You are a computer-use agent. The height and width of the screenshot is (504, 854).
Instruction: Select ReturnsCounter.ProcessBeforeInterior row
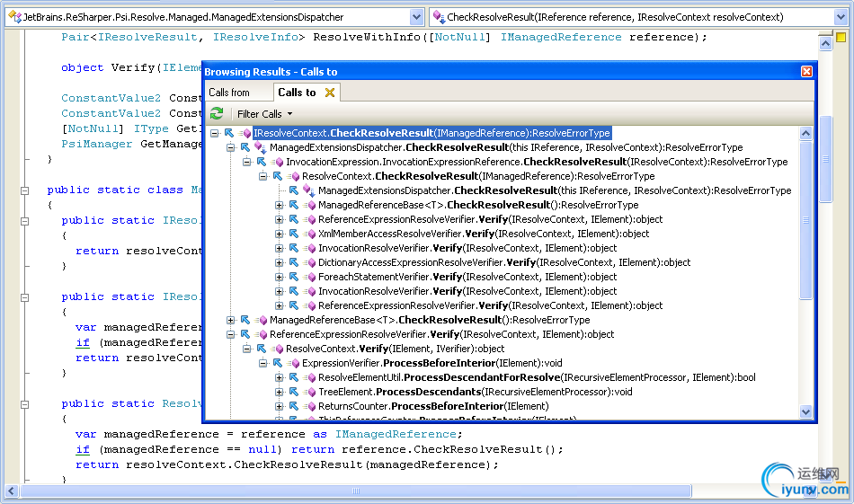(x=433, y=406)
